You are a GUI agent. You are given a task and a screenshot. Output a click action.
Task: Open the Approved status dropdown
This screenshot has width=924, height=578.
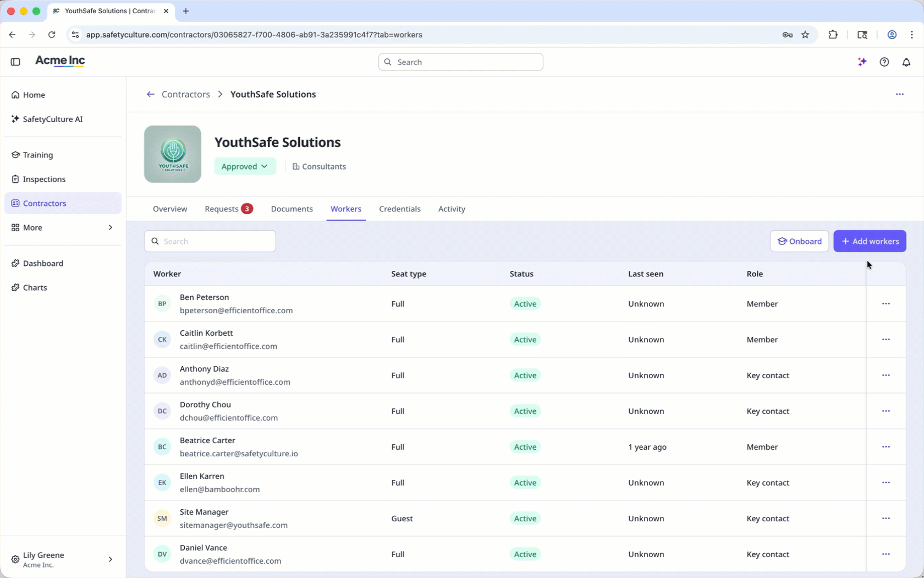click(245, 166)
